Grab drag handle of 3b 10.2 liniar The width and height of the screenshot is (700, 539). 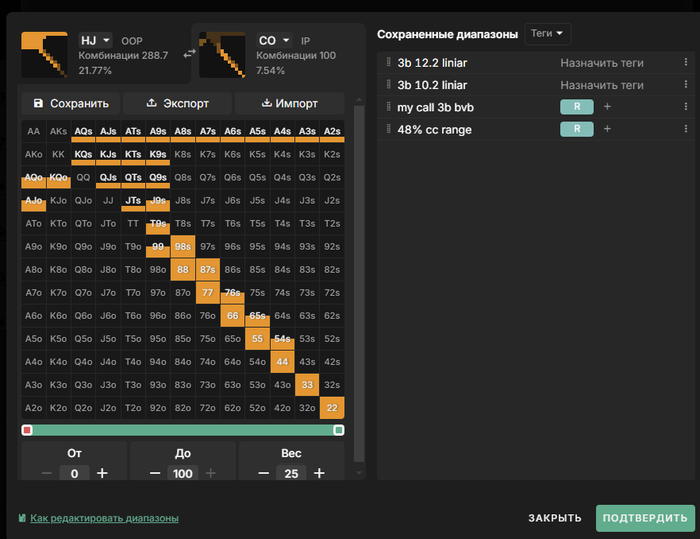tap(388, 84)
